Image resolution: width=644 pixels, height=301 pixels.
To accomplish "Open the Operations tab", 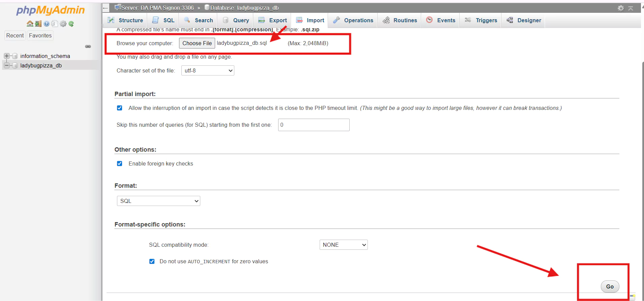I will click(x=353, y=20).
